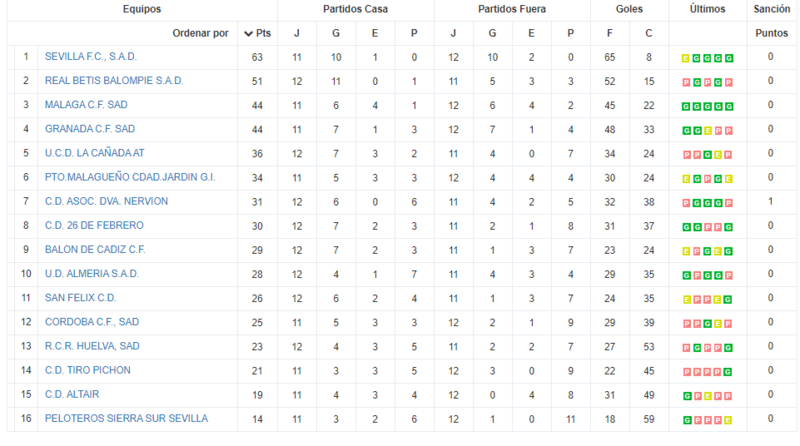
Task: Select the Partidos Fuera column group header
Action: [512, 9]
